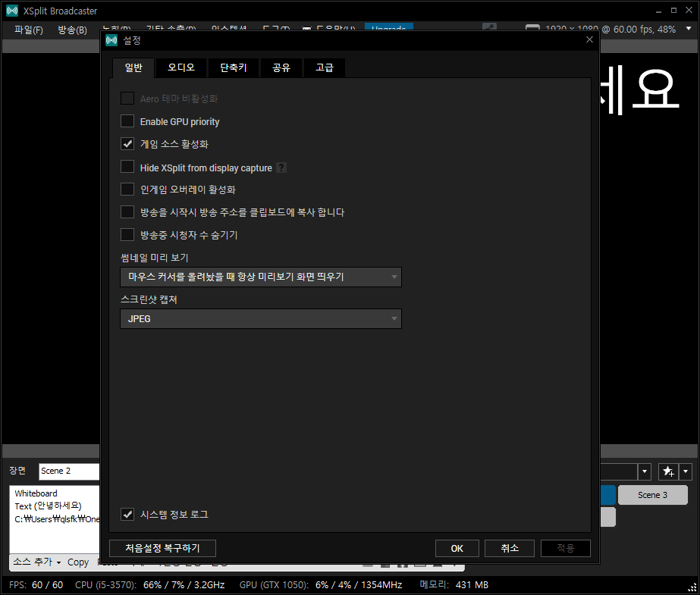
Task: Toggle Hide XSplit from display capture checkbox
Action: pyautogui.click(x=127, y=166)
